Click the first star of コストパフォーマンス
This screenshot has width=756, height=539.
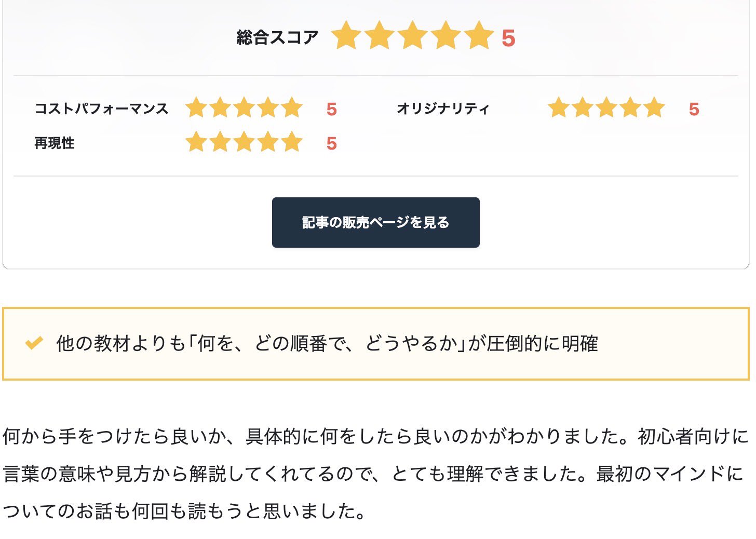(196, 108)
